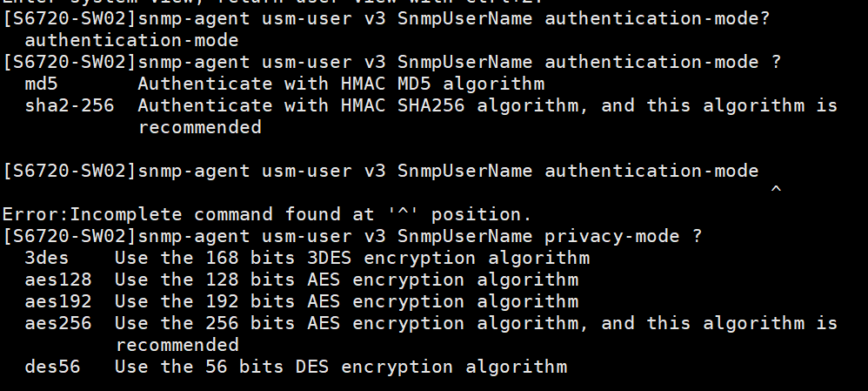Click the "168 bits 3DES encryption" description
The width and height of the screenshot is (868, 391).
pos(351,259)
